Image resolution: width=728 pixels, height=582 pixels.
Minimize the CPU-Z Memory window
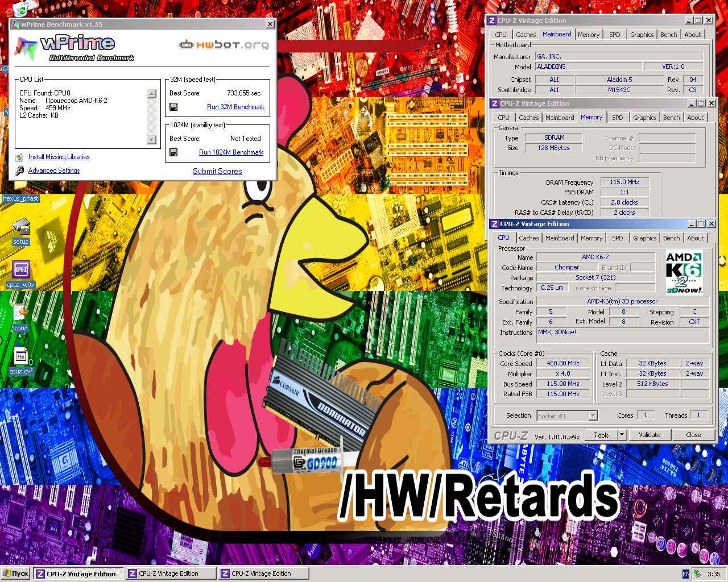692,103
